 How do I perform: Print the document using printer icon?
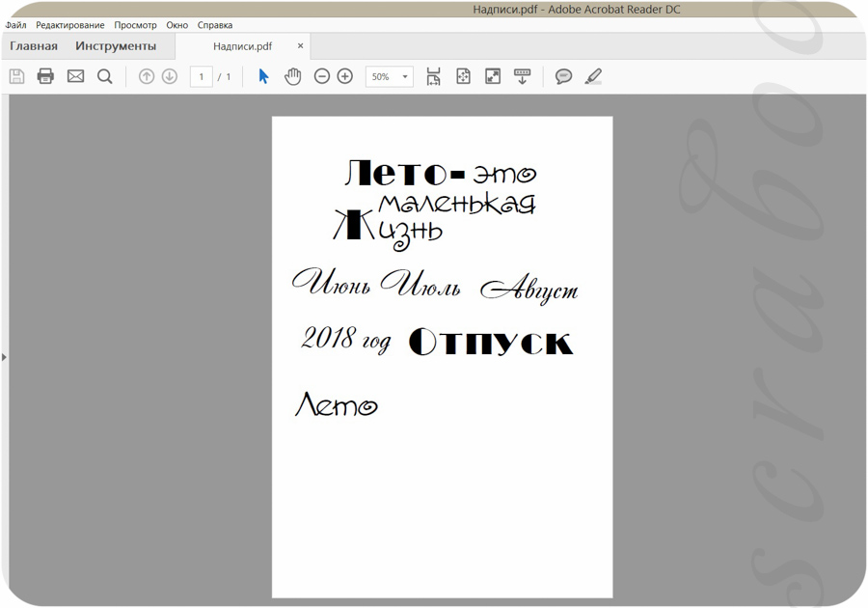click(45, 76)
